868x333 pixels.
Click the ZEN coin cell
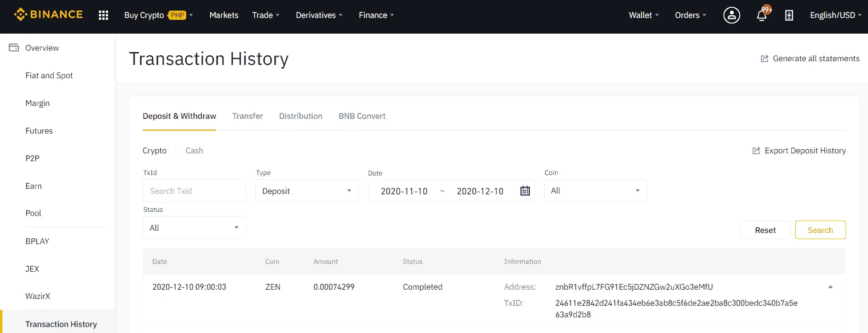click(273, 287)
